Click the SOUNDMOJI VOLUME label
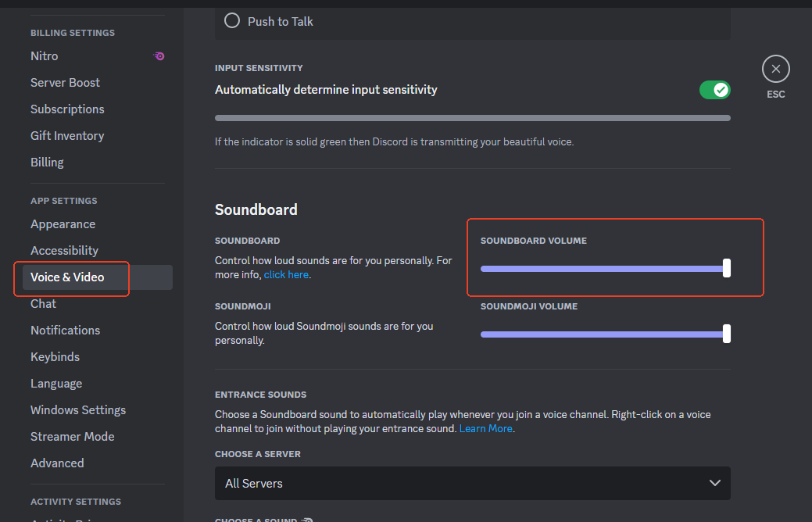The image size is (812, 522). coord(529,306)
